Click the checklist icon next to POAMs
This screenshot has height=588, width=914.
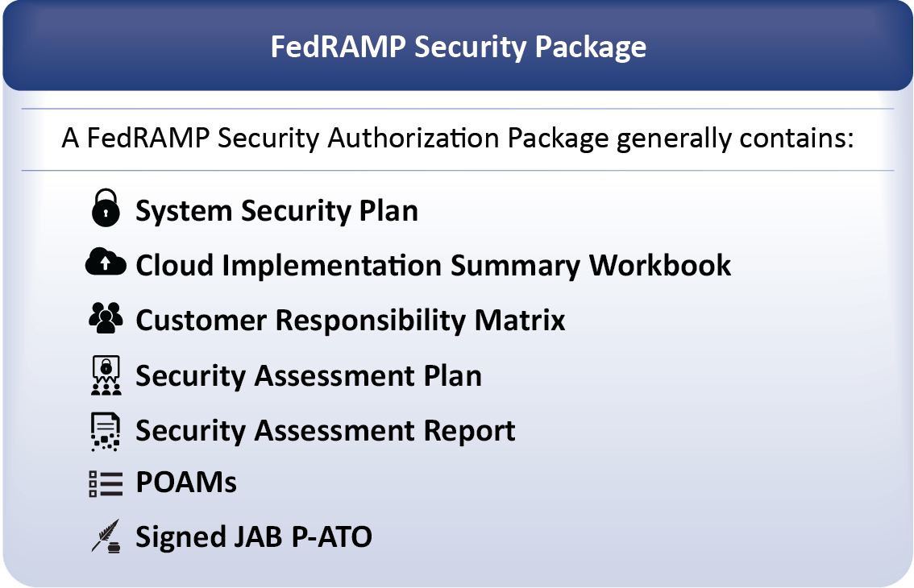point(106,484)
